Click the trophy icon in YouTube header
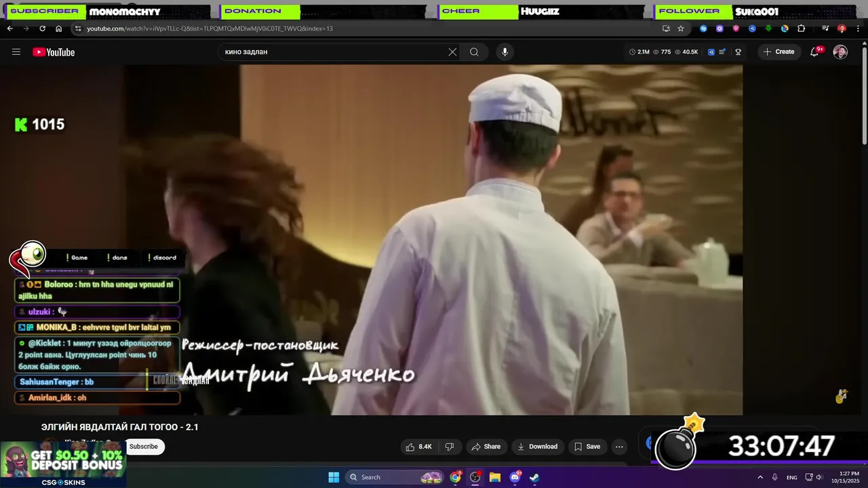Image resolution: width=868 pixels, height=488 pixels. (738, 52)
